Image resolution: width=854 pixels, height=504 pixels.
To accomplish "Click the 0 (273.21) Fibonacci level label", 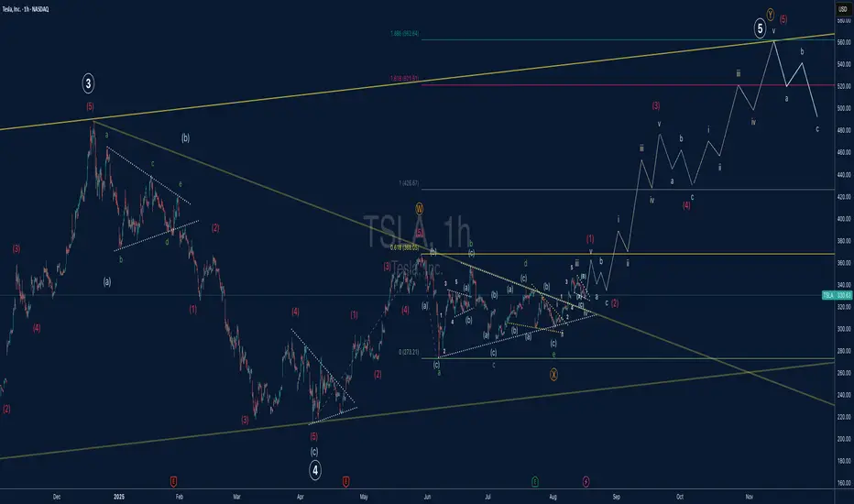I will (x=409, y=353).
